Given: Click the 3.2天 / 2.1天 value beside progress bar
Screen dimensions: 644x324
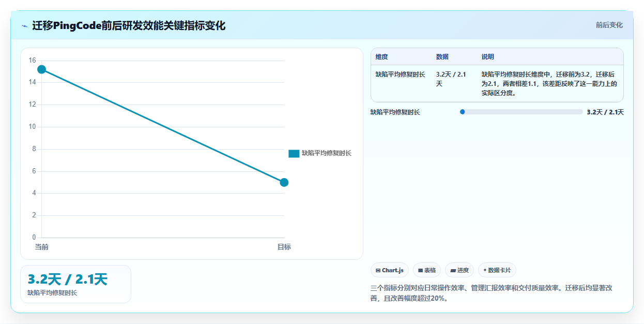Looking at the screenshot, I should (605, 112).
